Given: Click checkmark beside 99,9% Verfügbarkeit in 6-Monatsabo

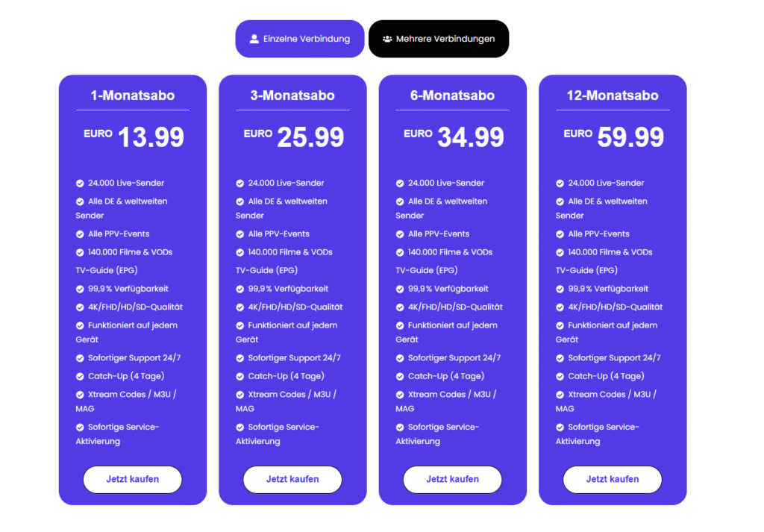Looking at the screenshot, I should point(400,289).
